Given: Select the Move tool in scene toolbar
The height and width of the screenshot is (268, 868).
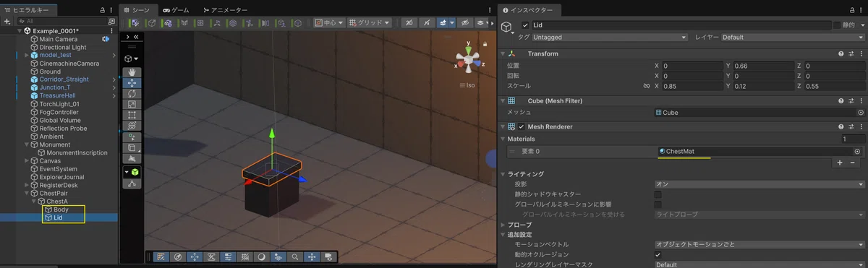Looking at the screenshot, I should click(x=132, y=83).
